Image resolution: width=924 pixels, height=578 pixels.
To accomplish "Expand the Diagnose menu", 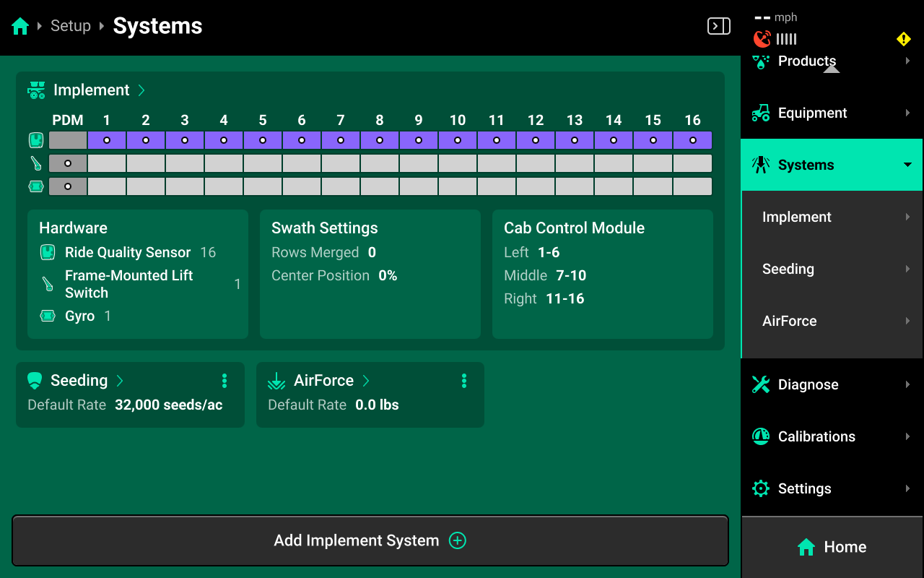I will click(832, 384).
